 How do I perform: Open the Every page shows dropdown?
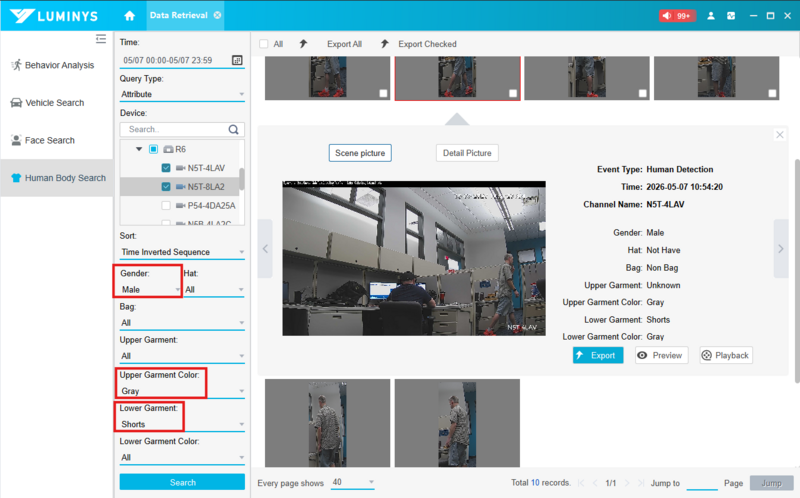pyautogui.click(x=353, y=482)
